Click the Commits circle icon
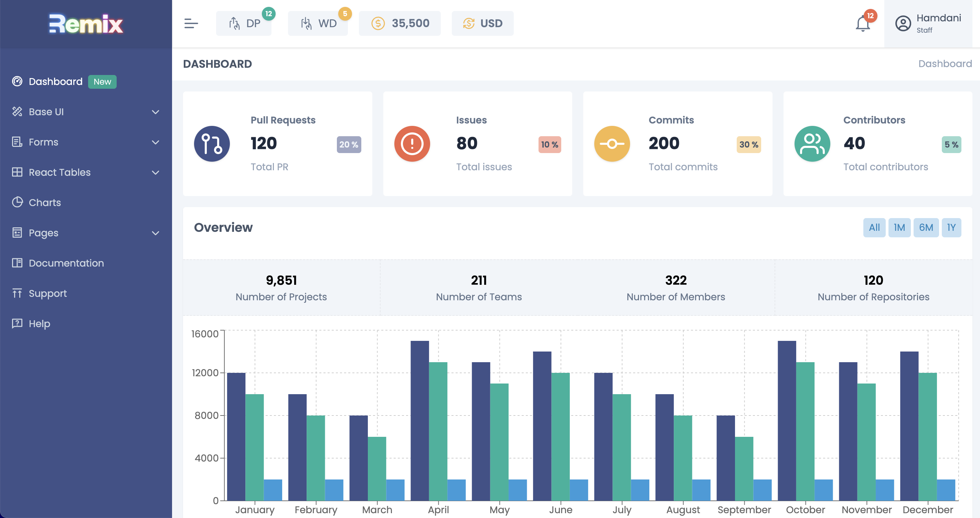The width and height of the screenshot is (980, 518). [x=612, y=144]
